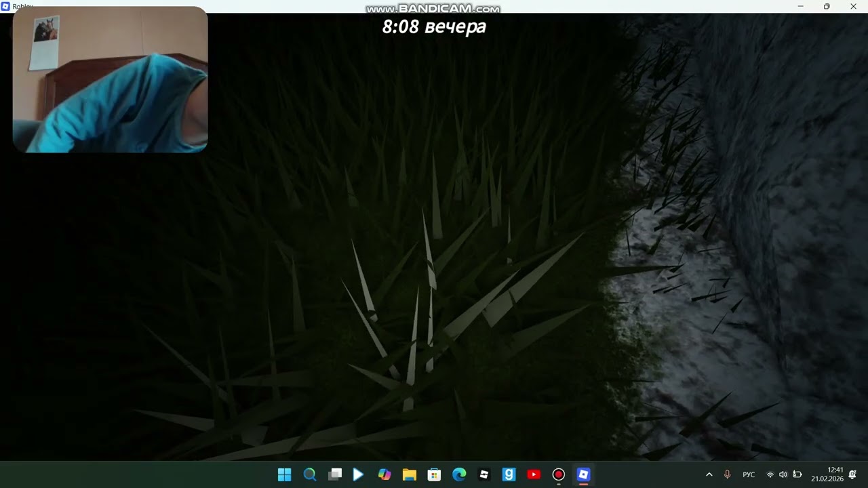Select the active blue Roblox taskbar icon

(x=583, y=474)
